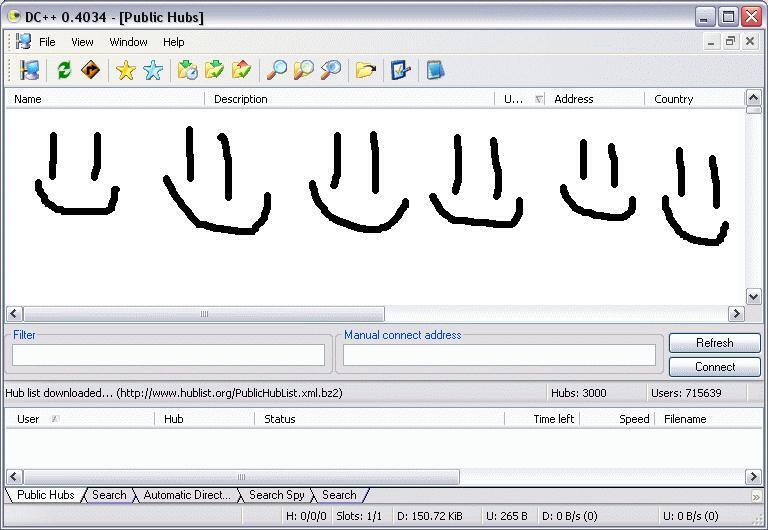Open the Notepad toolbar icon
The width and height of the screenshot is (768, 530).
click(x=435, y=70)
